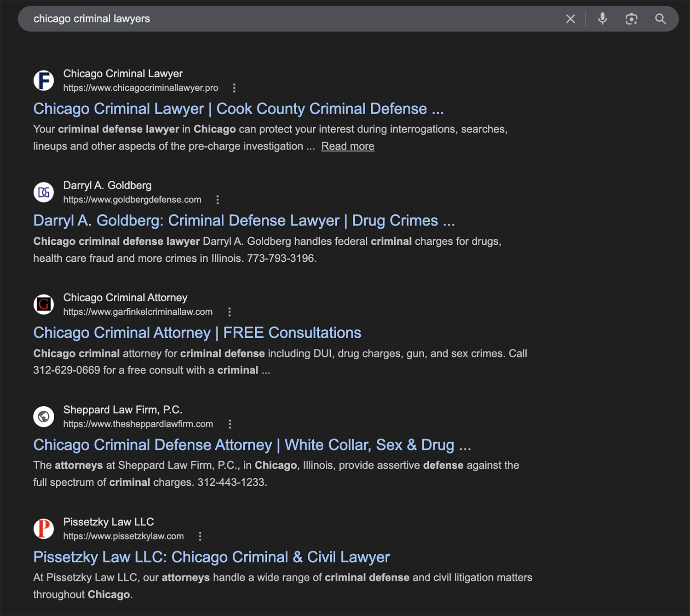Open the options menu beside pissetzkylaw.com
The height and width of the screenshot is (616, 690).
point(200,536)
